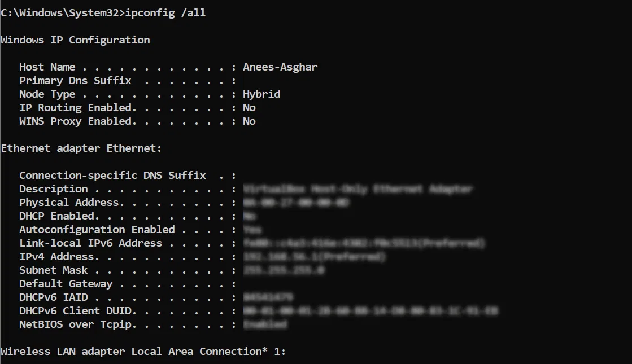
Task: Click the 'Connection-specific DNS Suffix' label
Action: pos(112,176)
